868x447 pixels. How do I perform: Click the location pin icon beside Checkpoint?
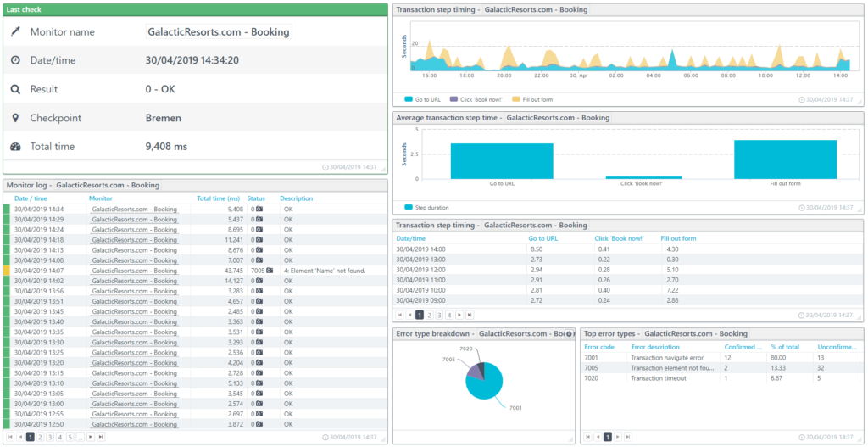click(15, 118)
